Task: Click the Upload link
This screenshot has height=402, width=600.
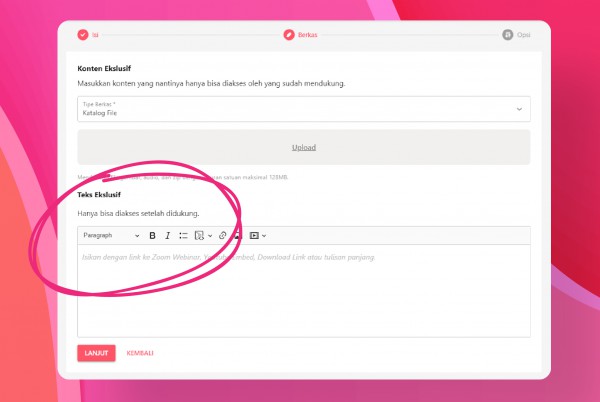Action: click(304, 147)
